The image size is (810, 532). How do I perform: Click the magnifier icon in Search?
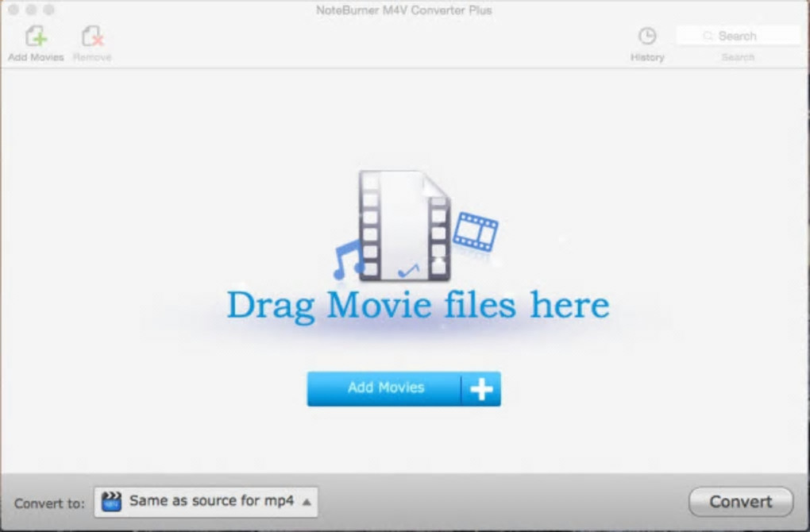coord(708,36)
